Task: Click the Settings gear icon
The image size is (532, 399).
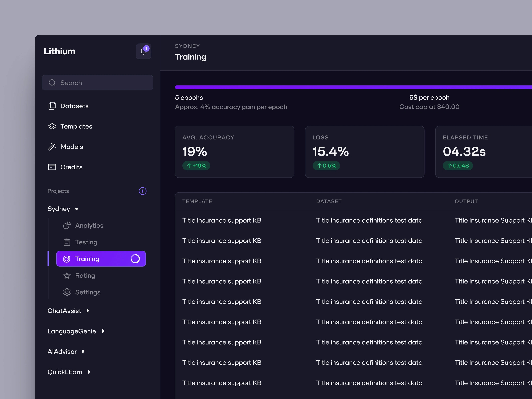Action: [67, 292]
